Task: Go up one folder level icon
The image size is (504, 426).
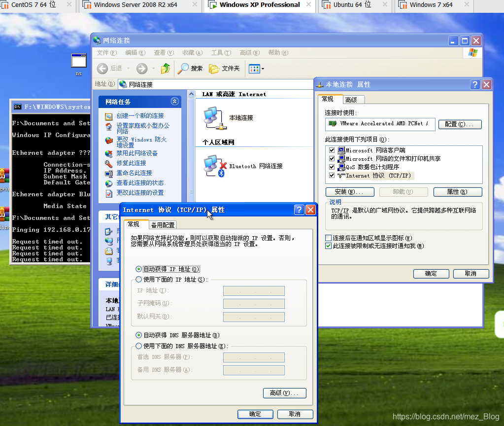Action: [x=165, y=68]
